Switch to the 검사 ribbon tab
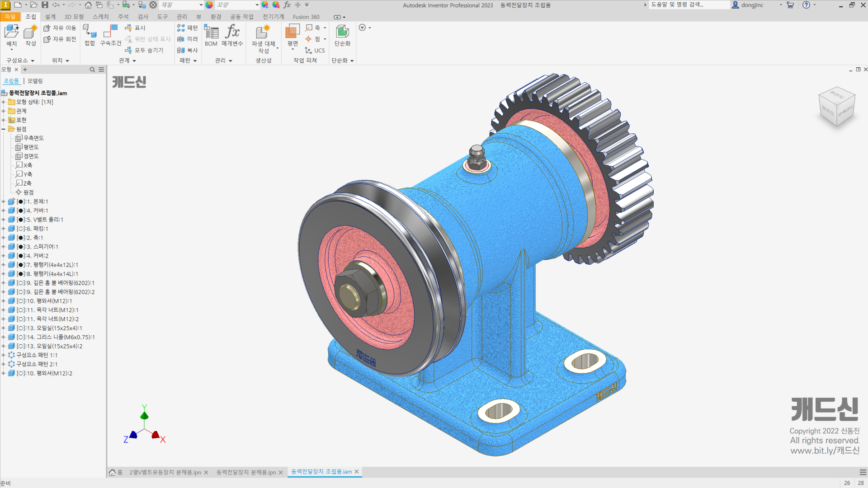The width and height of the screenshot is (868, 488). coord(143,17)
